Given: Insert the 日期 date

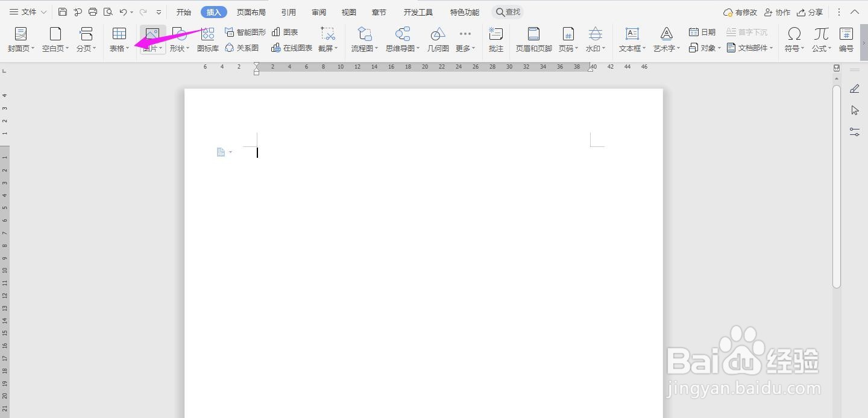Looking at the screenshot, I should [702, 32].
